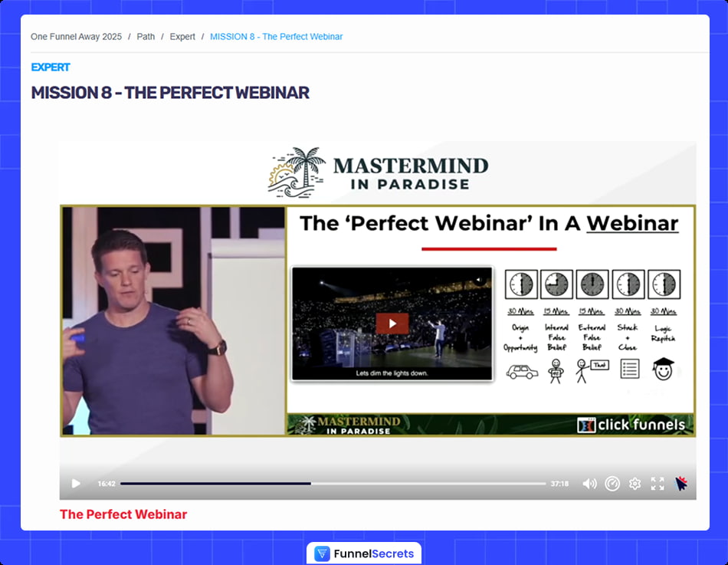The image size is (728, 565).
Task: Click the YouTube play button inside the slide
Action: pyautogui.click(x=392, y=323)
